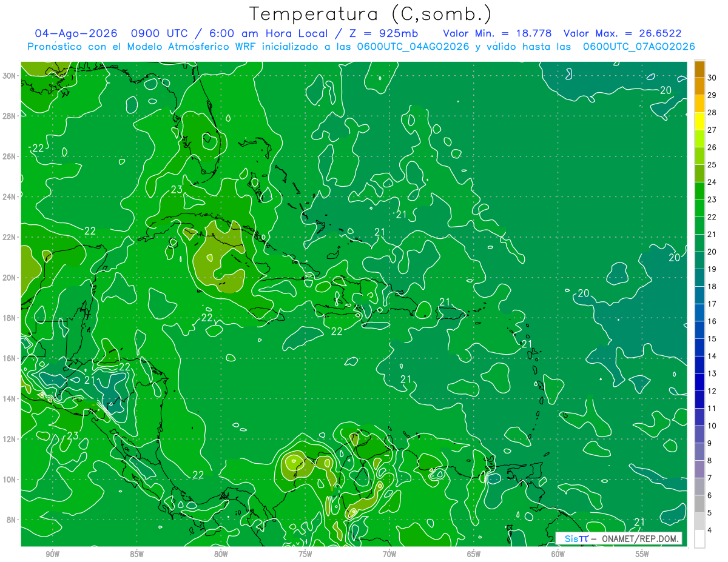
Task: Click the "65W" longitude axis label
Action: [x=474, y=554]
